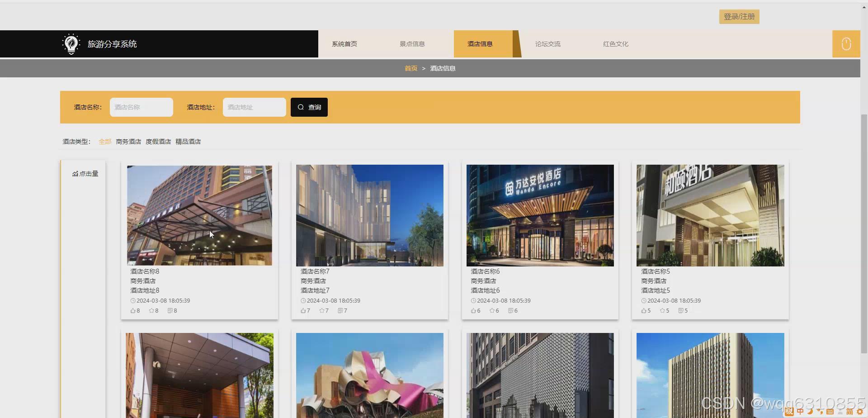The image size is (868, 418).
Task: Click the 点击量 sort icon in the sidebar
Action: [x=75, y=174]
